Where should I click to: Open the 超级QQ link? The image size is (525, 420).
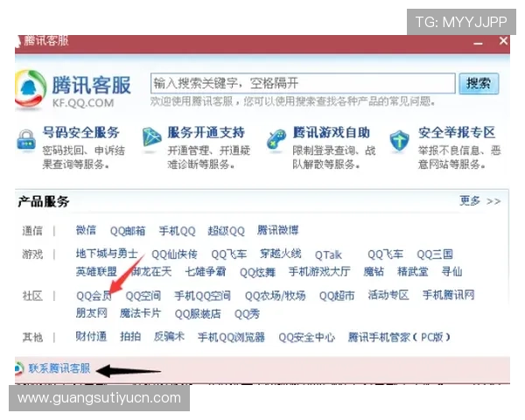(x=227, y=231)
